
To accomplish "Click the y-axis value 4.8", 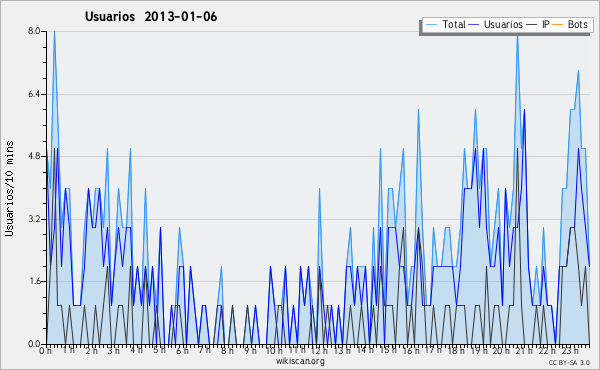I will click(x=34, y=156).
